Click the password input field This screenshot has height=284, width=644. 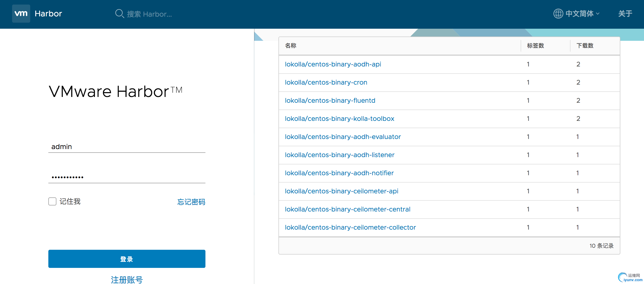click(127, 177)
